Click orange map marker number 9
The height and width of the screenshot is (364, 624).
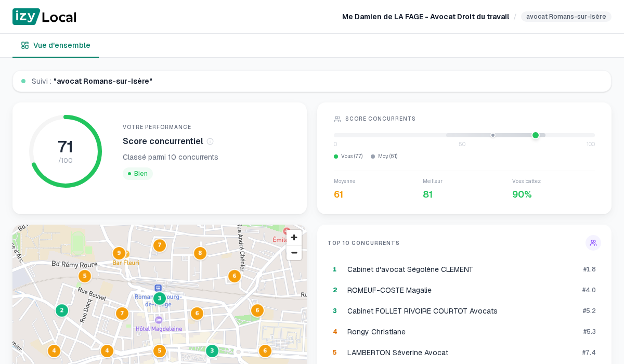click(x=119, y=253)
